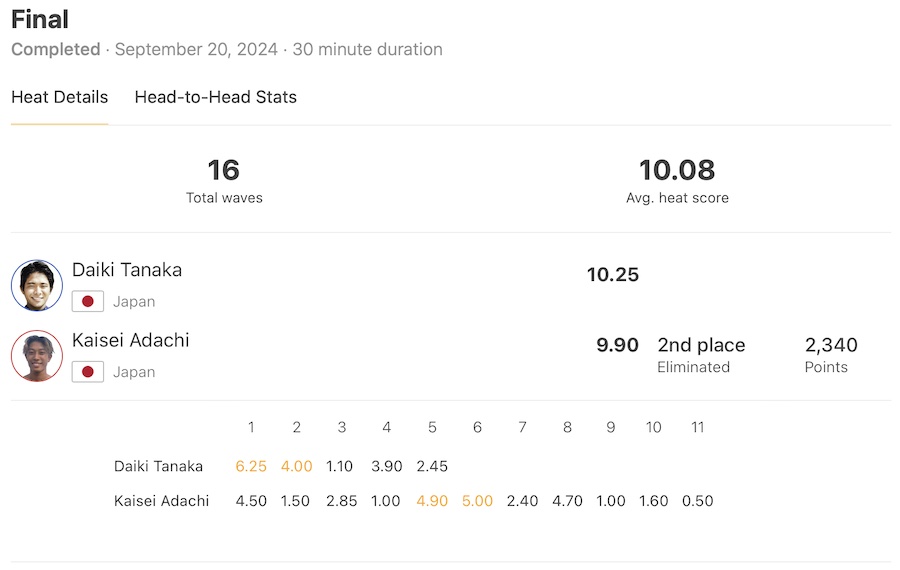
Task: Click Japan flag icon beside Kaisei Adachi
Action: (88, 372)
